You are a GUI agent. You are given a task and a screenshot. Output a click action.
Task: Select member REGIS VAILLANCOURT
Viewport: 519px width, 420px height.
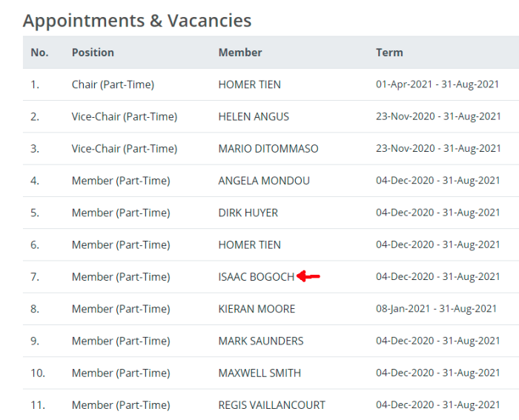(x=272, y=405)
